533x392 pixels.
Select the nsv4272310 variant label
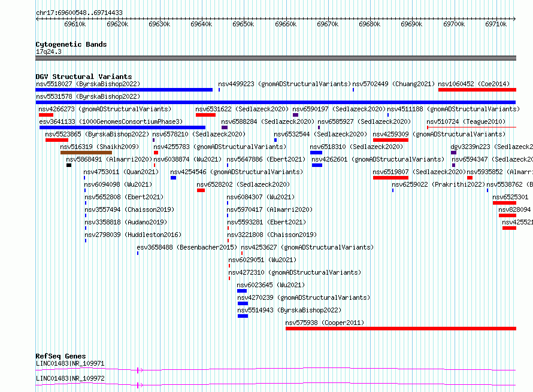[295, 272]
